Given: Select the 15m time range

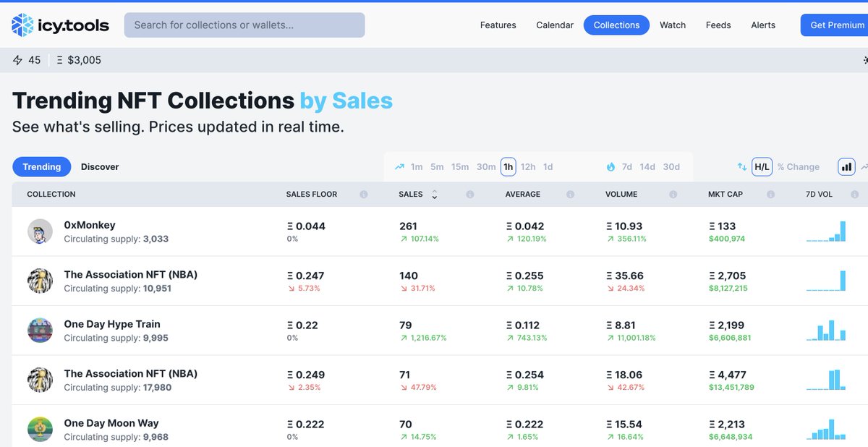Looking at the screenshot, I should (x=460, y=167).
